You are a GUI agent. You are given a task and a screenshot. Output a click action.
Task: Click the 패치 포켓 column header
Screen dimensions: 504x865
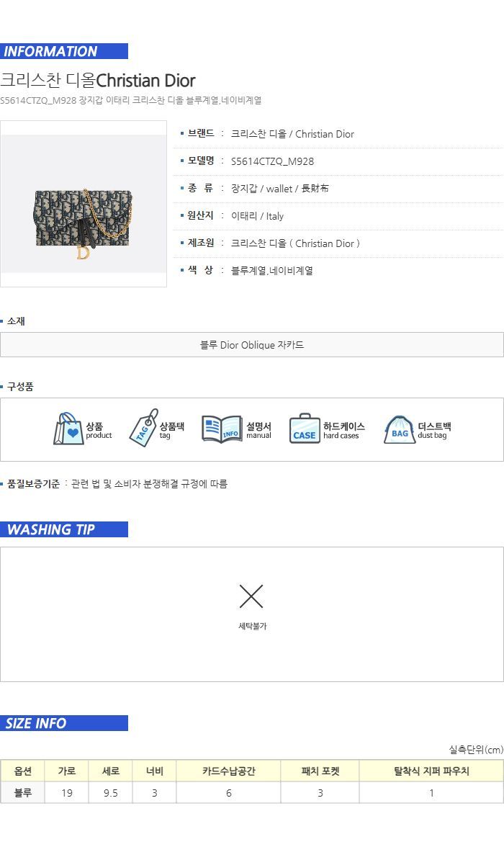tap(320, 771)
